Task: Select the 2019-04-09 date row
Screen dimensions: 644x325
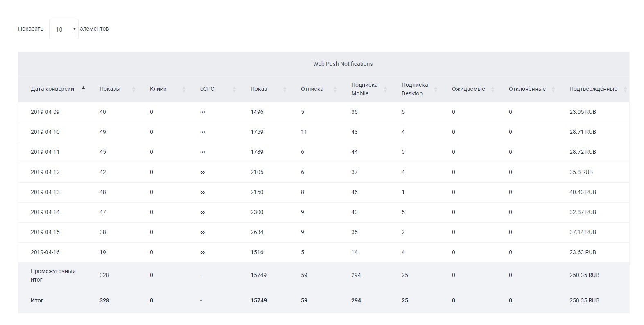Action: click(45, 112)
